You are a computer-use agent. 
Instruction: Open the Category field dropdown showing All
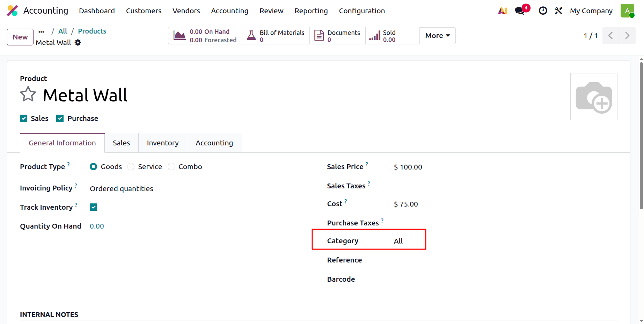coord(398,241)
